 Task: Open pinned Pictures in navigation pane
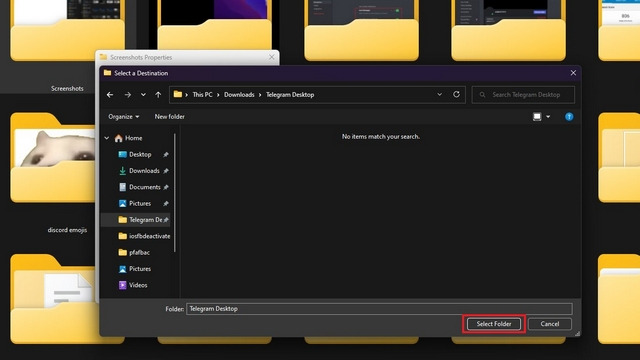click(x=135, y=204)
